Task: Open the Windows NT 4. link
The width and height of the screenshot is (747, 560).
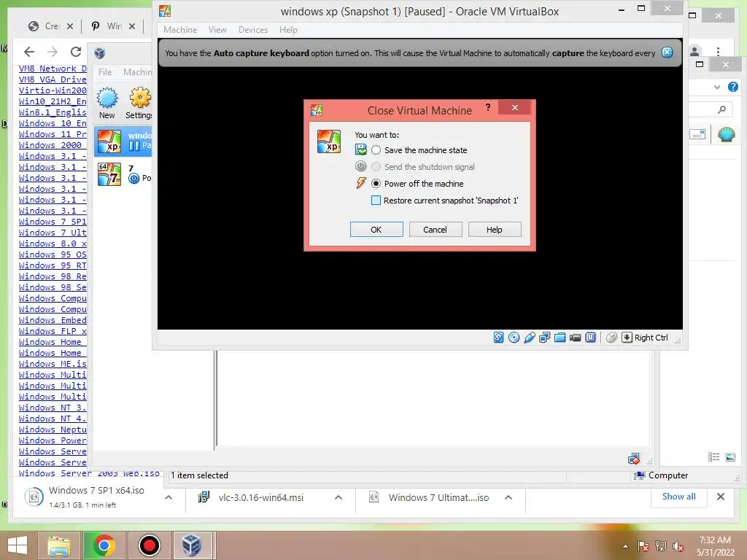Action: [53, 419]
